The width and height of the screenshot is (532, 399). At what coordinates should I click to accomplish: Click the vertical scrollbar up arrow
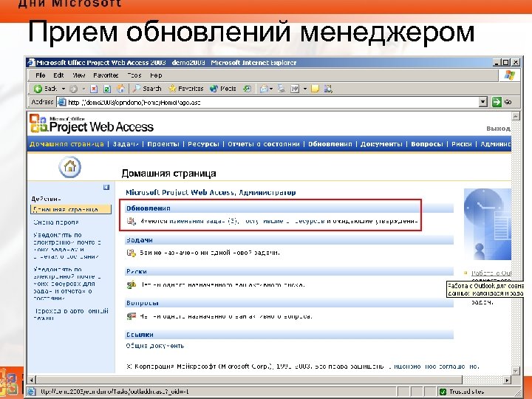click(x=516, y=117)
